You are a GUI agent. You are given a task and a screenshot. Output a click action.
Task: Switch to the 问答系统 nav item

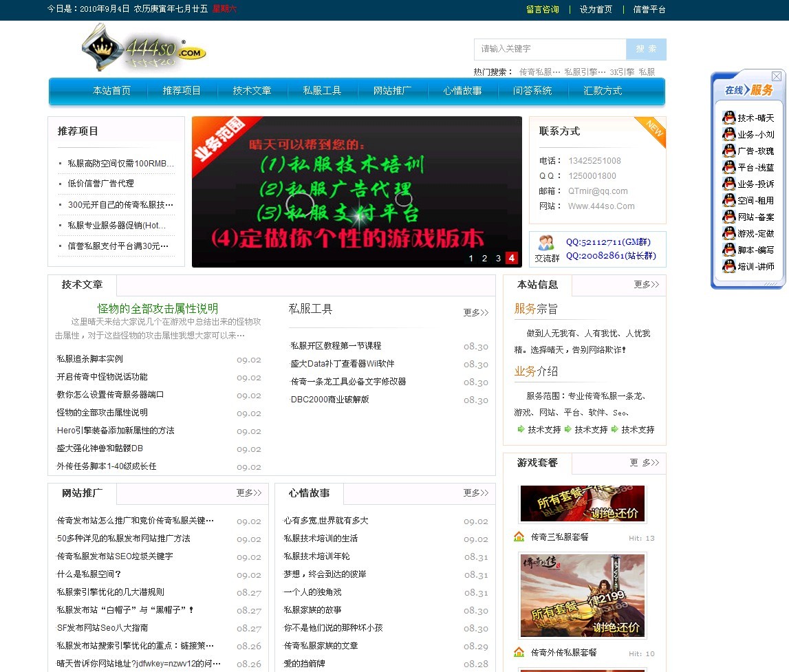532,90
